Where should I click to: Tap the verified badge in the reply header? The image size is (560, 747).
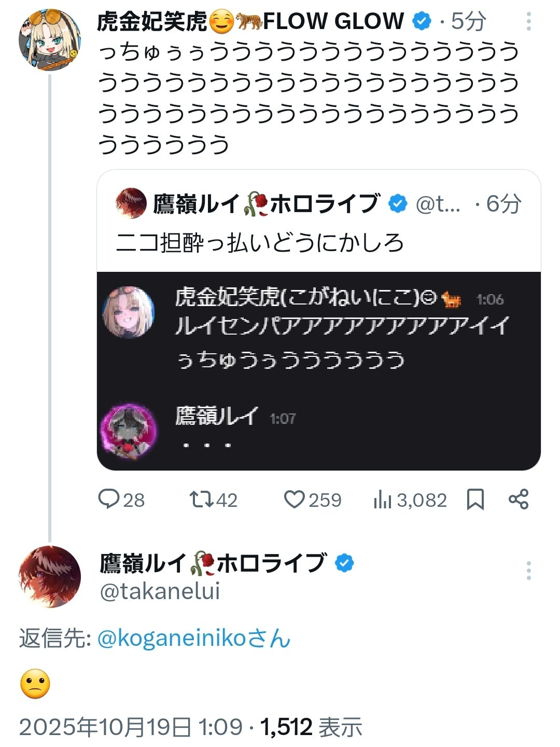pos(344,563)
